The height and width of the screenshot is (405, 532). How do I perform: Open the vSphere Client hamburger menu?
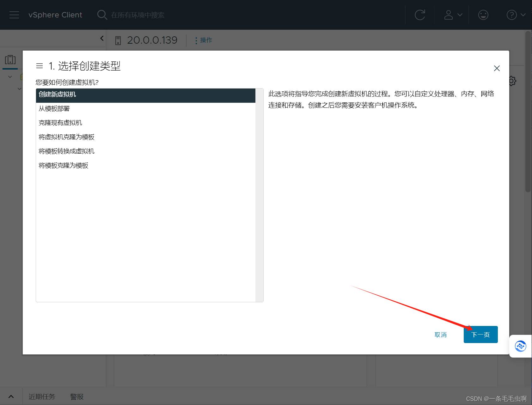pos(14,15)
